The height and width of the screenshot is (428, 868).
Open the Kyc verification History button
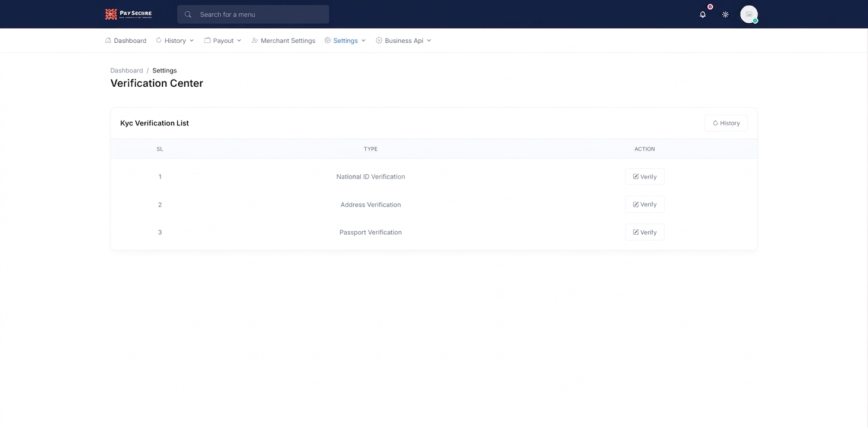[x=727, y=123]
